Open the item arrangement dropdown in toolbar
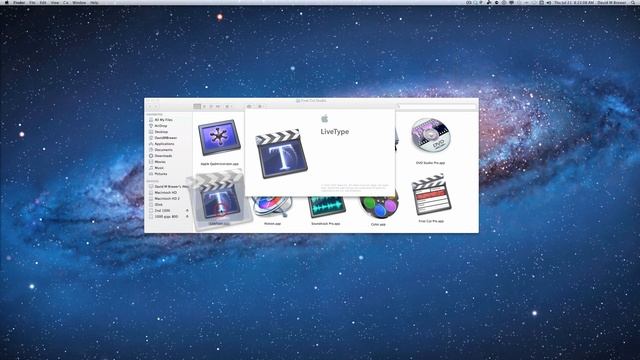 [x=228, y=107]
